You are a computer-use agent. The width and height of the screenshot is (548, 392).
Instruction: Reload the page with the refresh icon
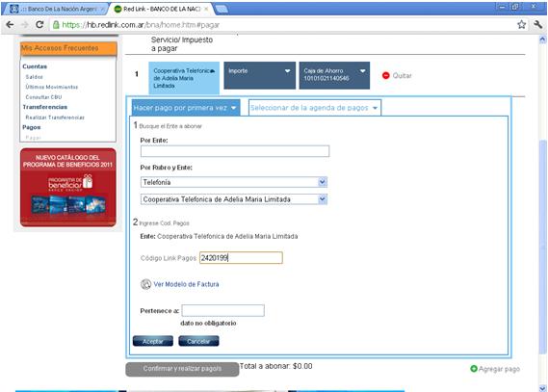pos(39,25)
